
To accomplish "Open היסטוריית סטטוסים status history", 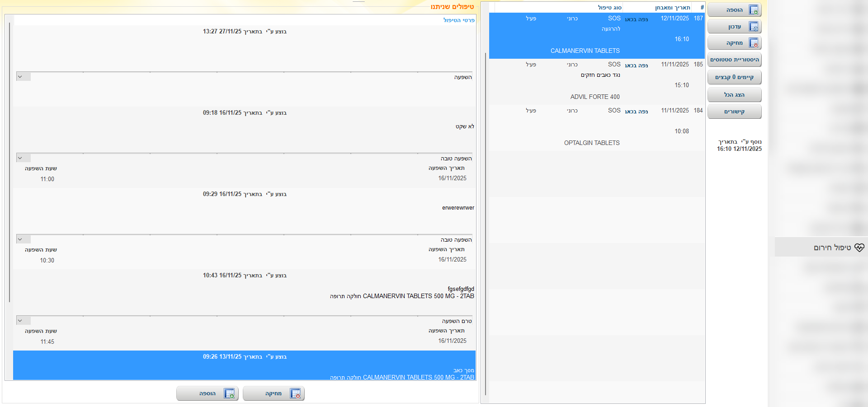I will coord(734,60).
